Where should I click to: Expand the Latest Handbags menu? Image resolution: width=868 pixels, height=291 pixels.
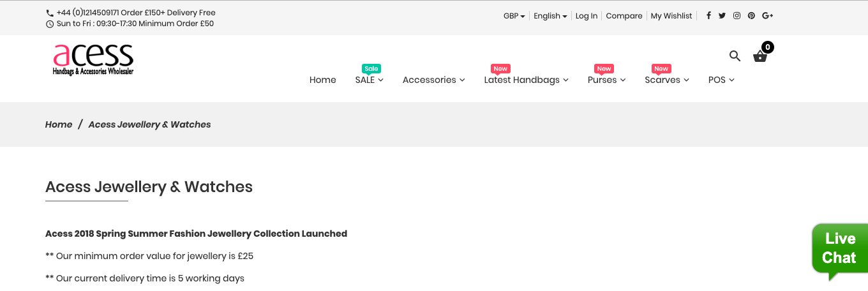pos(526,80)
